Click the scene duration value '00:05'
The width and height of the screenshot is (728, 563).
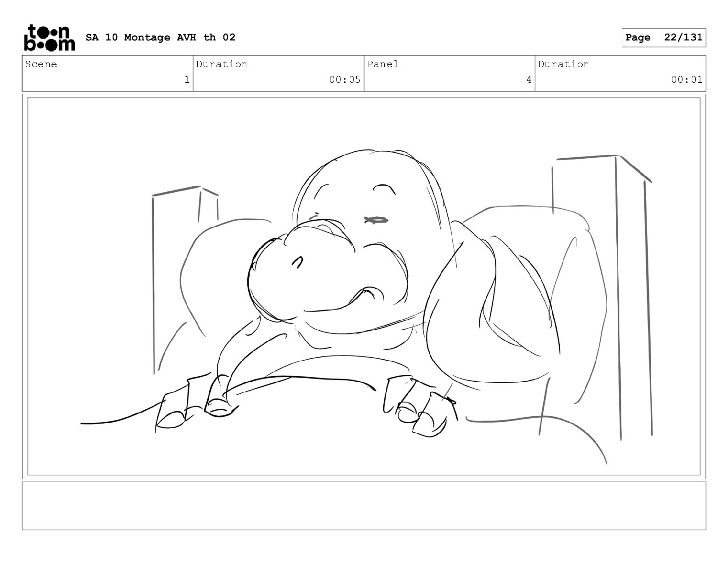pos(345,80)
